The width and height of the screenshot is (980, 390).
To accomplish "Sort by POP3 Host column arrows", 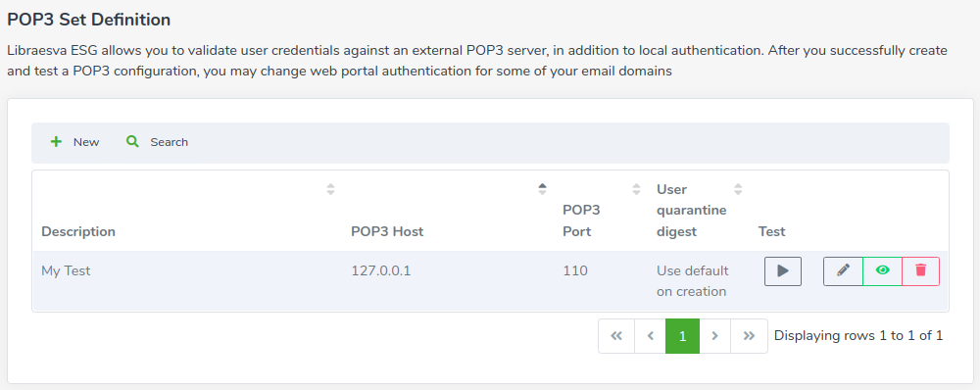I will click(543, 189).
